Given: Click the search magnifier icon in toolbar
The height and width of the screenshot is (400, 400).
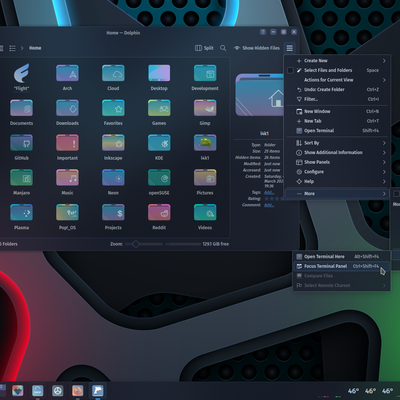Looking at the screenshot, I should click(223, 48).
